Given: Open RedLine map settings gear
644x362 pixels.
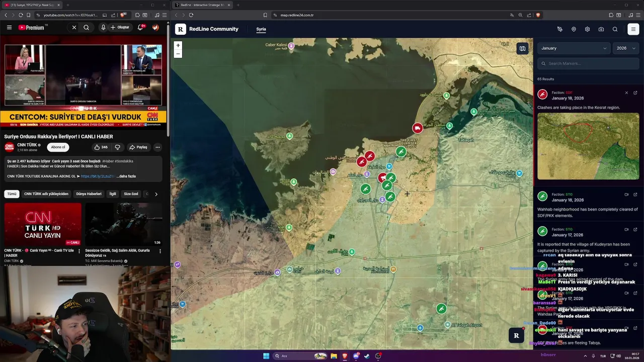Looking at the screenshot, I should pyautogui.click(x=587, y=29).
